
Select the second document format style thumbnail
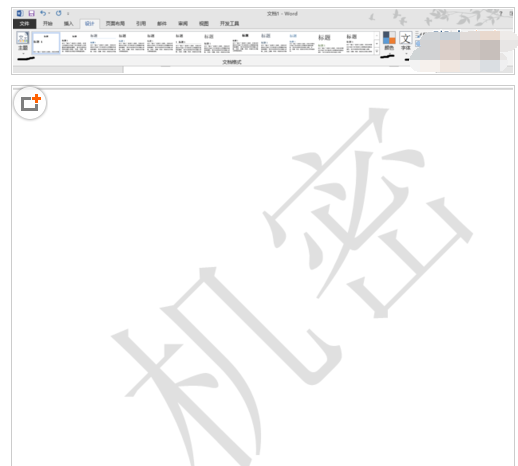click(x=74, y=43)
